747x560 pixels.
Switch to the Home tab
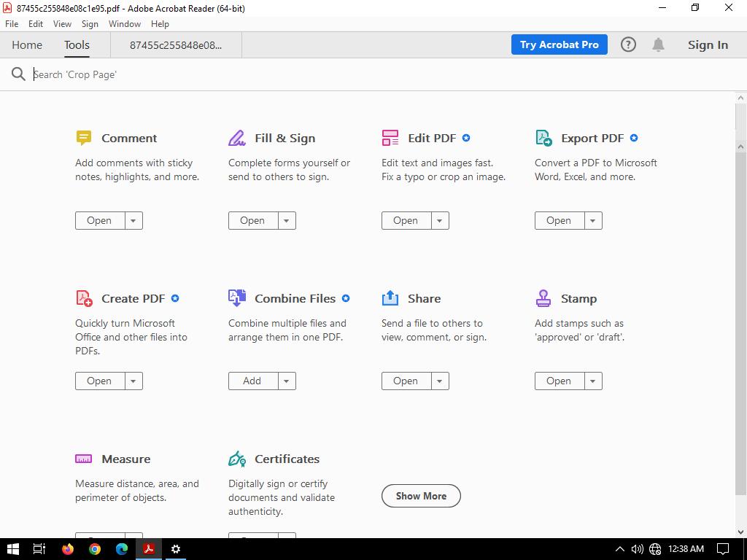tap(27, 44)
